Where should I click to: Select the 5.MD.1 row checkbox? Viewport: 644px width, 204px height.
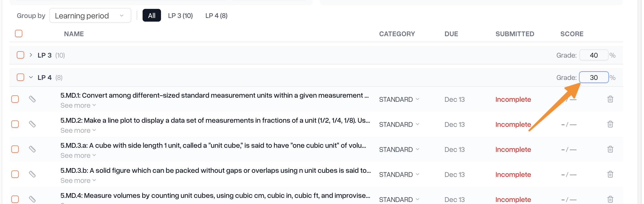(15, 99)
